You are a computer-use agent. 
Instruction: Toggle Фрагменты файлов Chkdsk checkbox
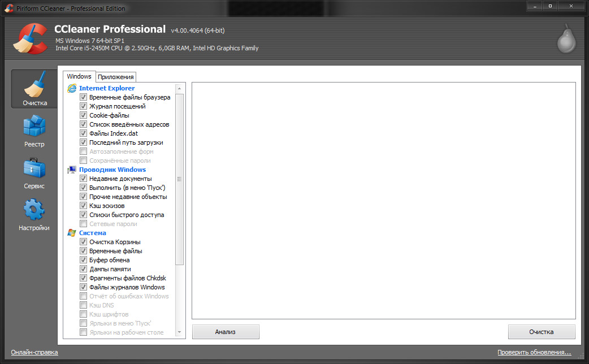tap(84, 278)
